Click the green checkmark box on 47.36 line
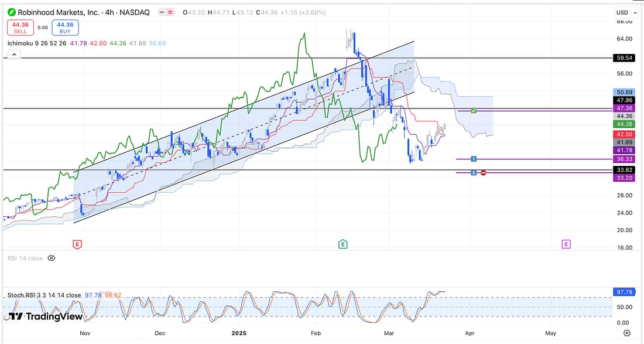The image size is (644, 344). pyautogui.click(x=474, y=110)
